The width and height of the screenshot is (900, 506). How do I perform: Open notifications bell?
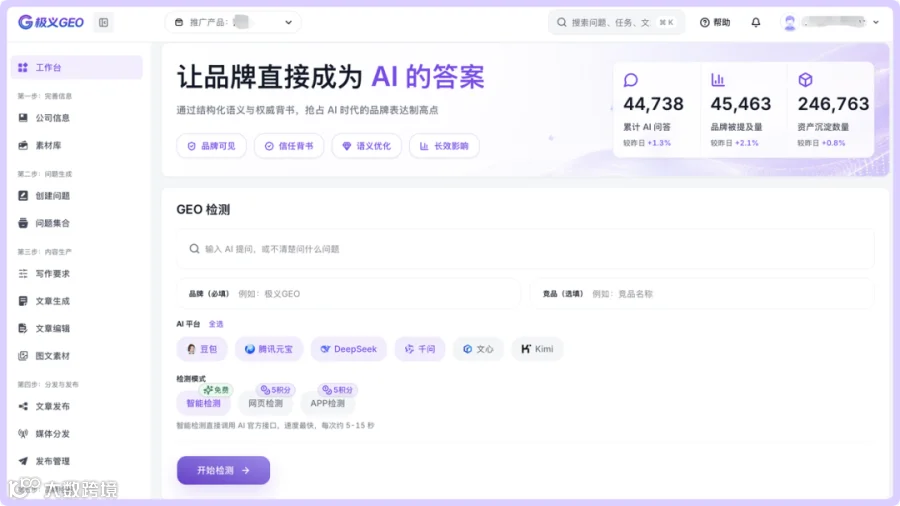(756, 22)
